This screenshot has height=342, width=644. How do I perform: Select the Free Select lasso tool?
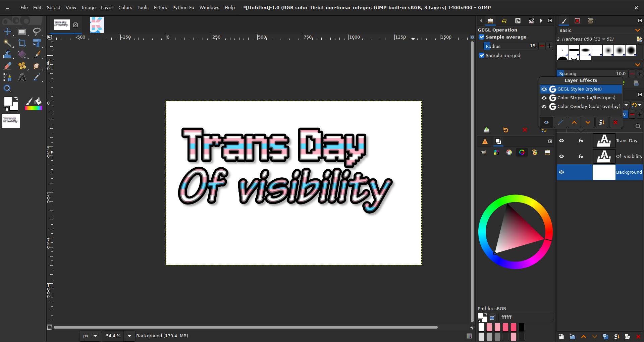(x=37, y=32)
